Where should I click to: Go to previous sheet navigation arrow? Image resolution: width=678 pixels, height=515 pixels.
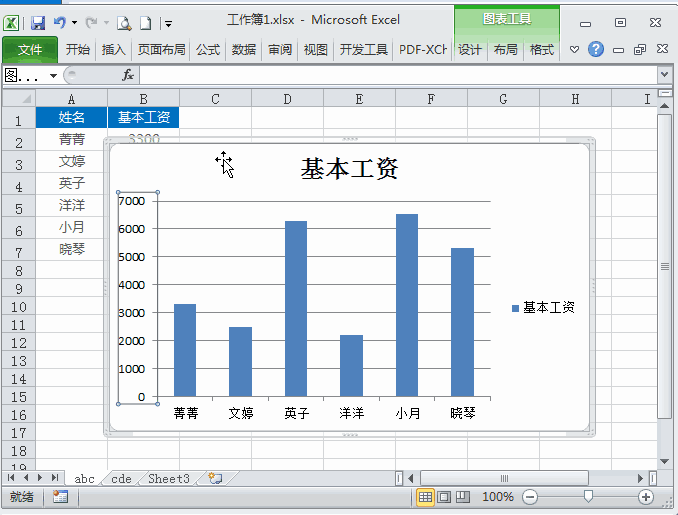pyautogui.click(x=26, y=477)
